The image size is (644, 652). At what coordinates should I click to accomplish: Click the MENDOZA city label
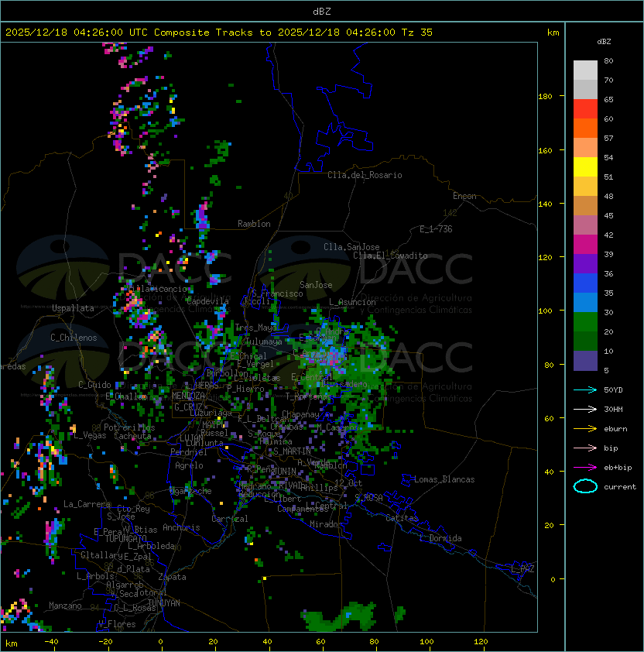click(x=188, y=396)
